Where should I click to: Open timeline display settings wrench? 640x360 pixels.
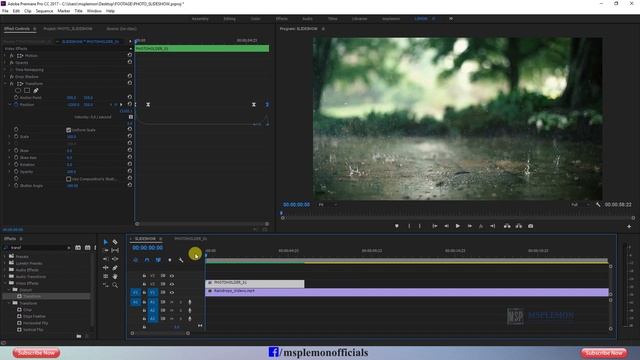(x=181, y=260)
